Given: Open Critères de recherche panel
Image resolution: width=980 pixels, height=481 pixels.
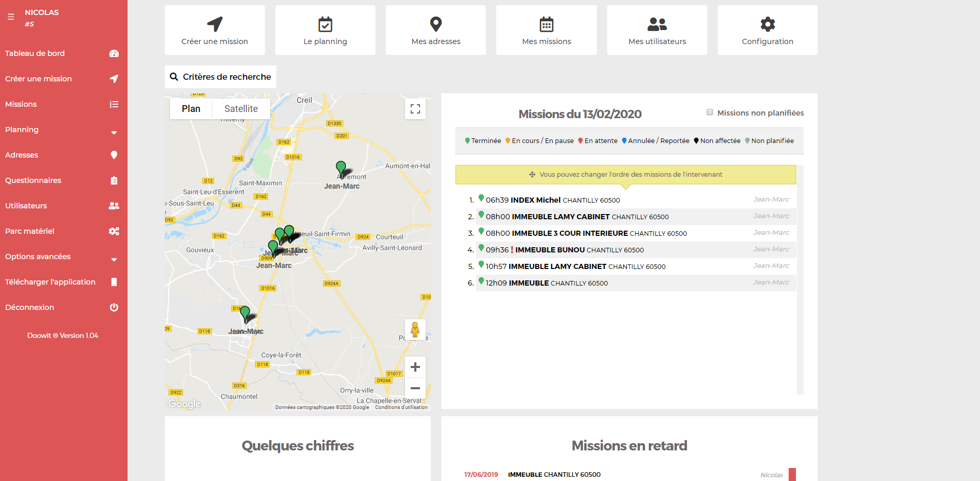Looking at the screenshot, I should [220, 77].
